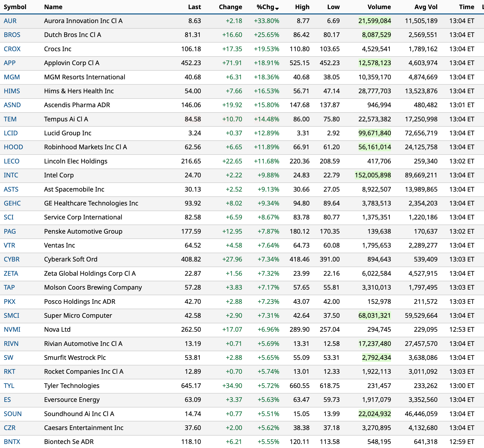Screen dimensions: 484x448
Task: Sort by the Name column header
Action: (x=53, y=7)
